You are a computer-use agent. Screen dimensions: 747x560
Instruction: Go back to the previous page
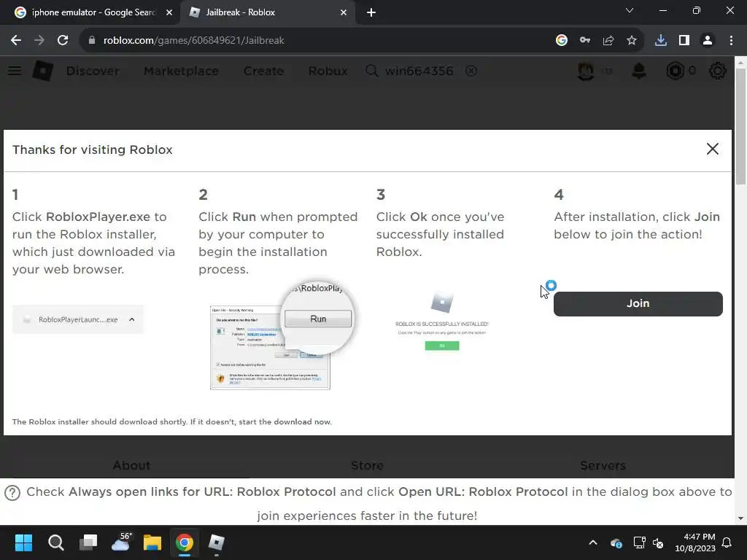point(16,41)
